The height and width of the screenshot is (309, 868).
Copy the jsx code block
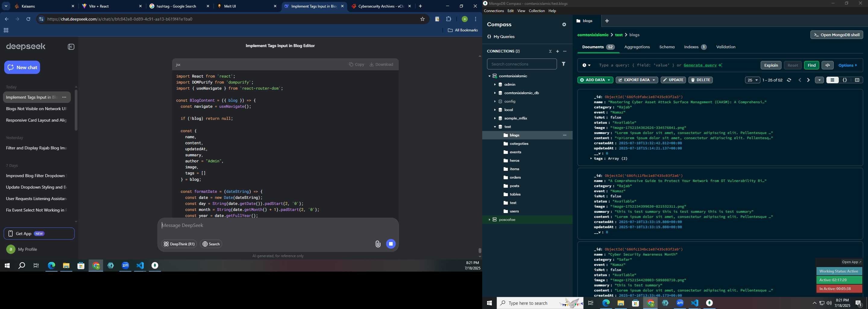coord(356,65)
